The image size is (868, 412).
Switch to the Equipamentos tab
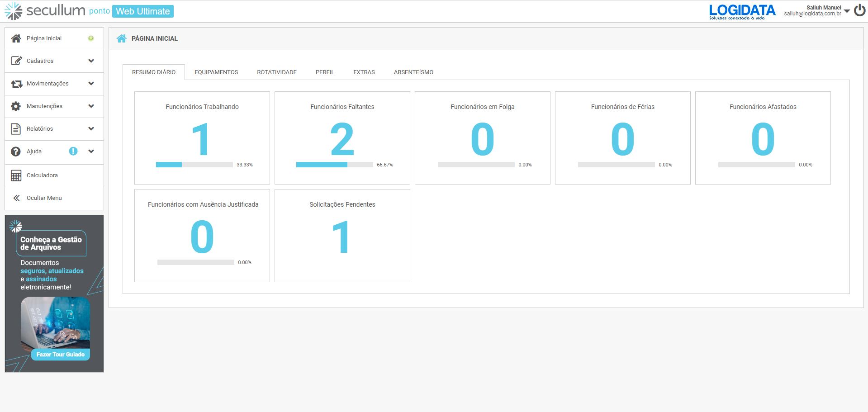[x=216, y=72]
